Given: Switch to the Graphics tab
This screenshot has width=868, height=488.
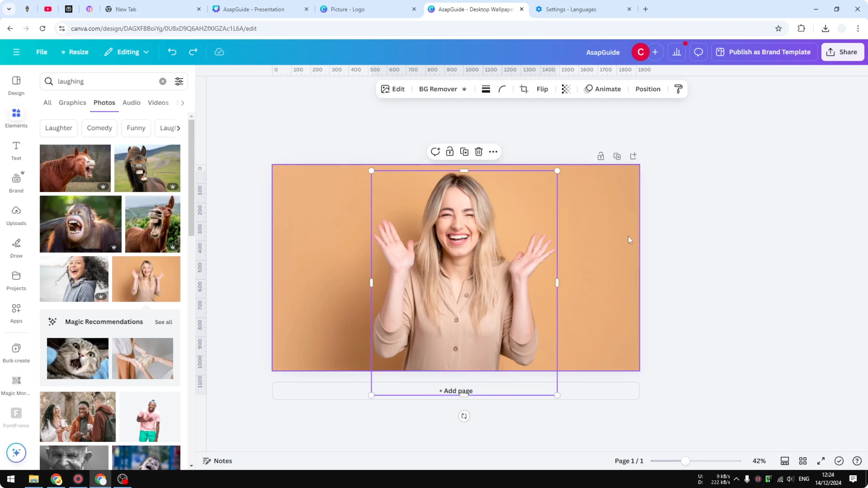Looking at the screenshot, I should tap(72, 103).
